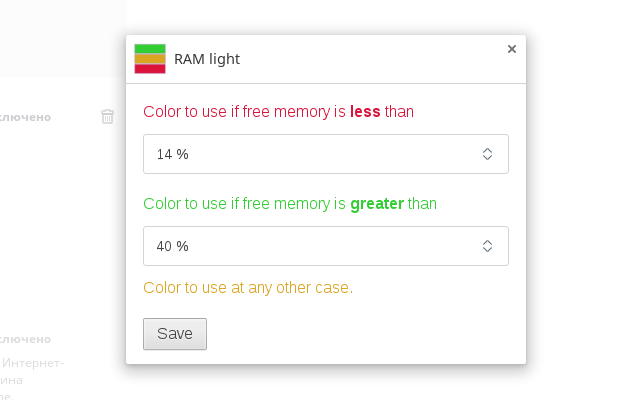Increase the 40 % threshold with the up arrow
This screenshot has width=640, height=400.
(x=487, y=242)
